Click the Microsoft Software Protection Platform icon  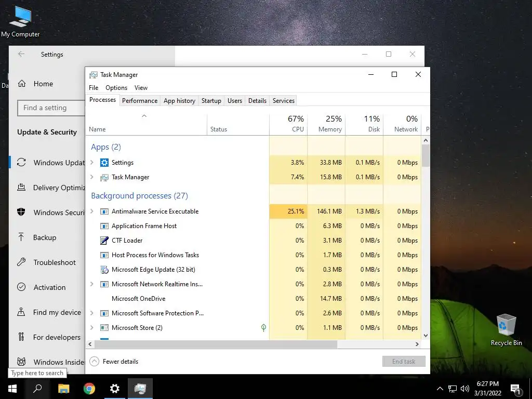pyautogui.click(x=104, y=313)
